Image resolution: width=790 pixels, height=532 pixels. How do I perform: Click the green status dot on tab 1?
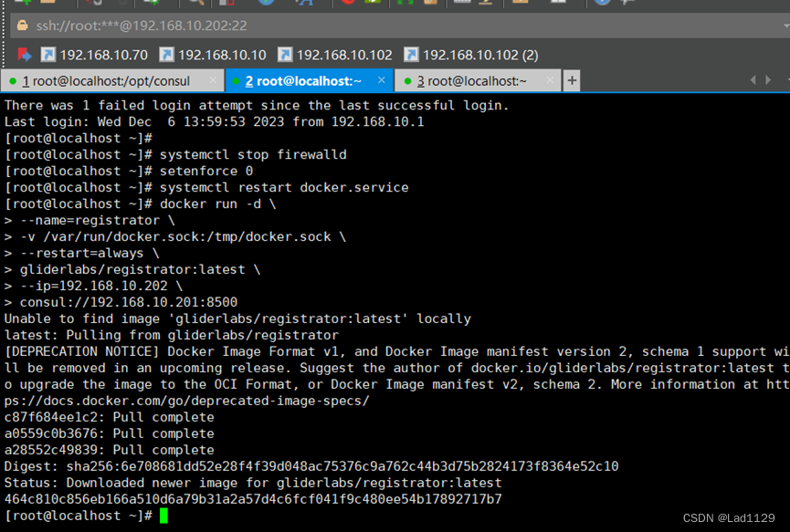[11, 80]
